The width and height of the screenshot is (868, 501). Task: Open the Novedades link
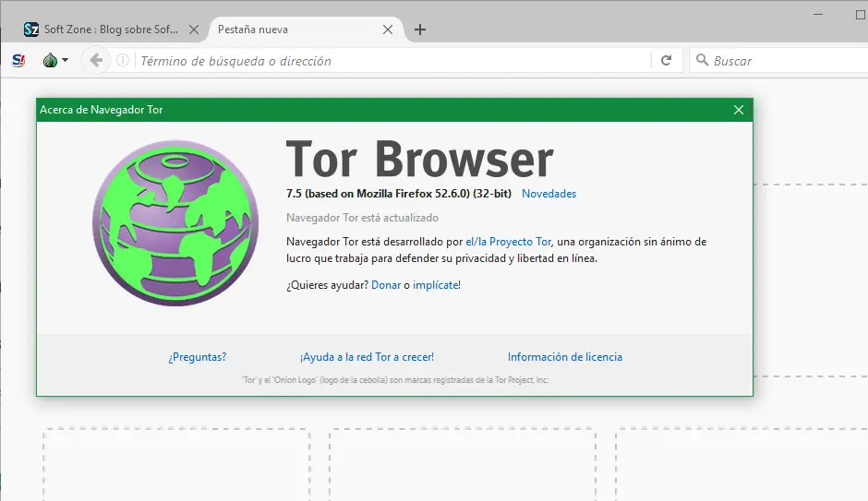(549, 194)
